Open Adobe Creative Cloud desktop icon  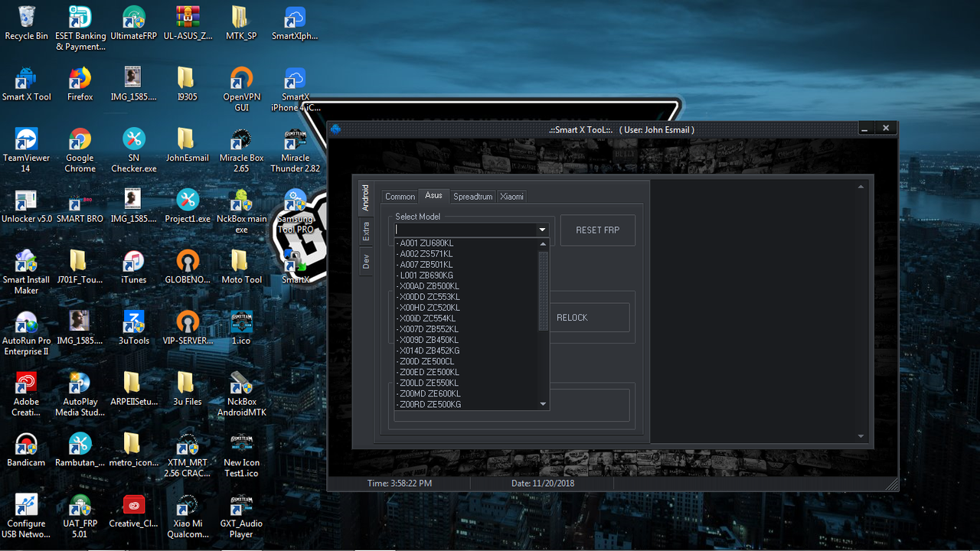[x=26, y=394]
